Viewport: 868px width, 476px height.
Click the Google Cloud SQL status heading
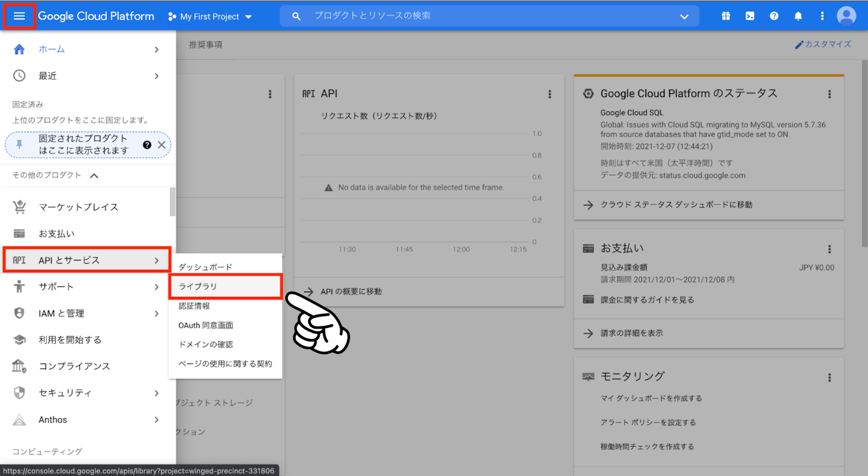pyautogui.click(x=632, y=113)
